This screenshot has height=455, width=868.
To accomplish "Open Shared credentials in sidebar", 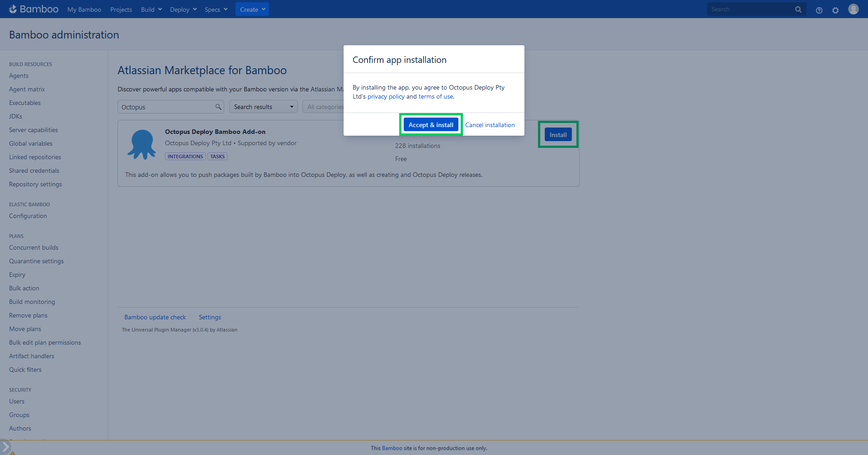I will [x=34, y=171].
